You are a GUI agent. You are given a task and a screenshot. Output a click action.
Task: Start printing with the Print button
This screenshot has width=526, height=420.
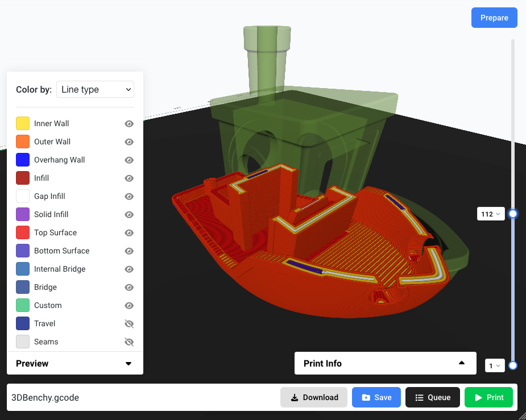489,397
